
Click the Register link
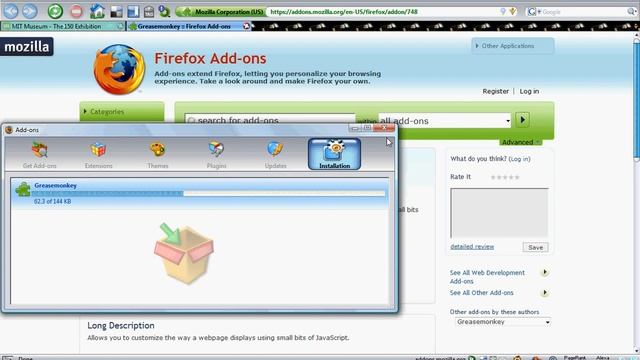tap(496, 91)
